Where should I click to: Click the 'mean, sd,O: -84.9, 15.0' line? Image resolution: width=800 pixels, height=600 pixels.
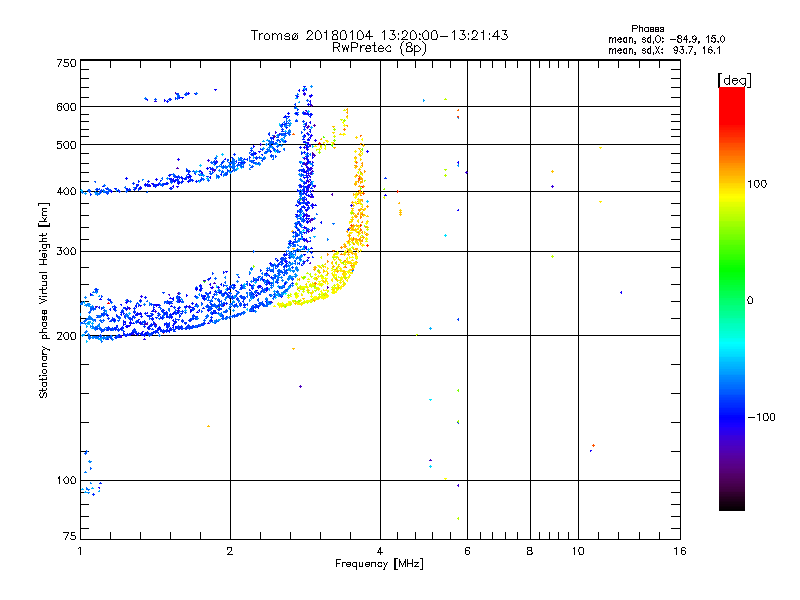pyautogui.click(x=666, y=39)
